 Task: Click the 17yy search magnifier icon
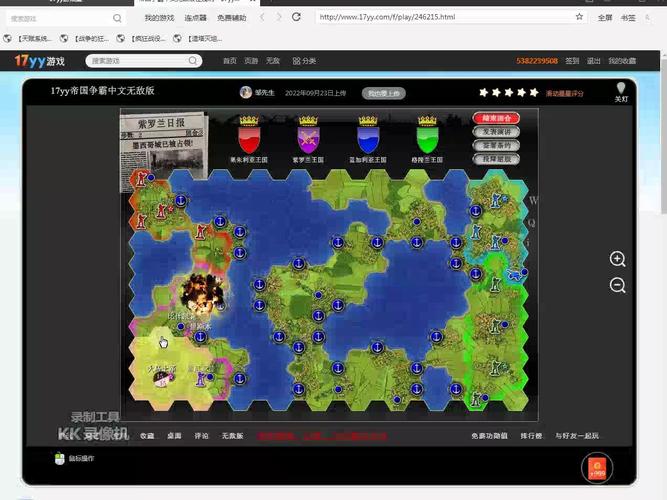(x=193, y=61)
